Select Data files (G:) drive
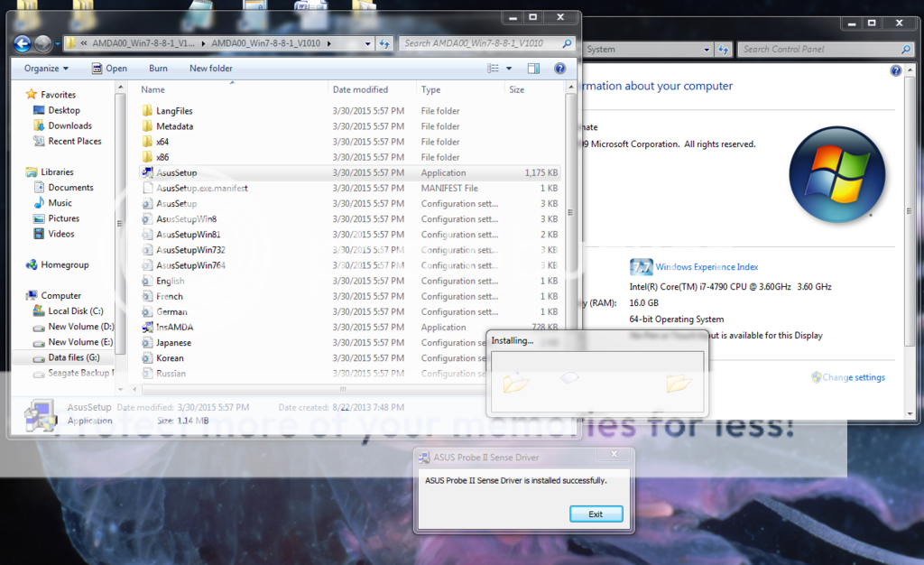 pyautogui.click(x=73, y=357)
